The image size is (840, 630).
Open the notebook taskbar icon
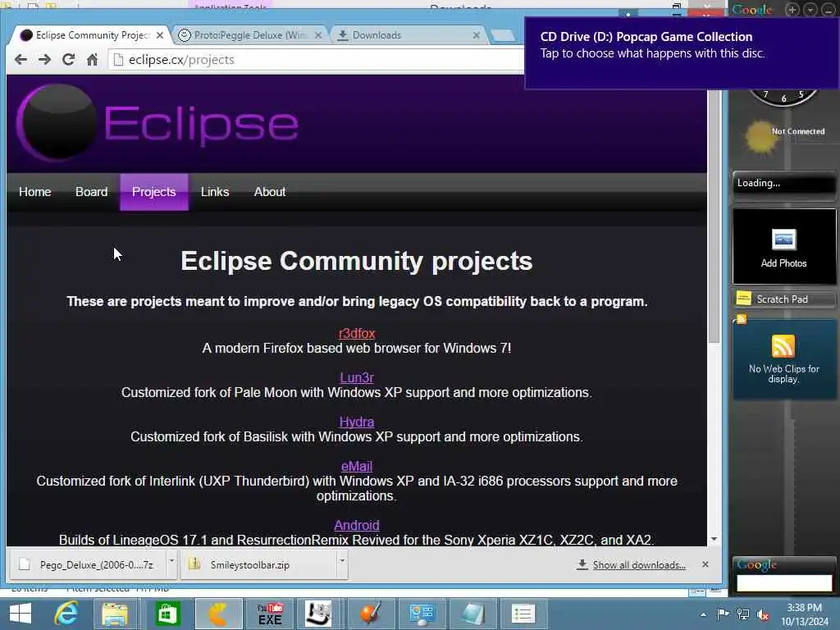[472, 614]
